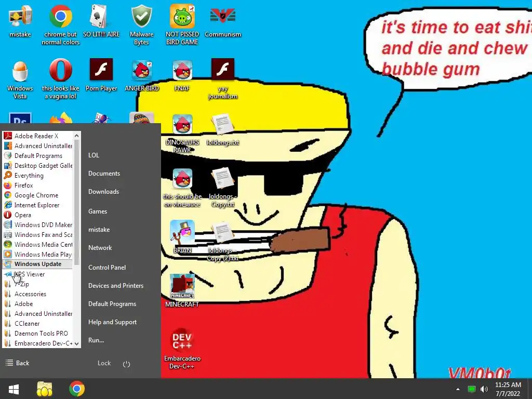Open 'mistake' link in Start menu
The width and height of the screenshot is (532, 399).
99,230
